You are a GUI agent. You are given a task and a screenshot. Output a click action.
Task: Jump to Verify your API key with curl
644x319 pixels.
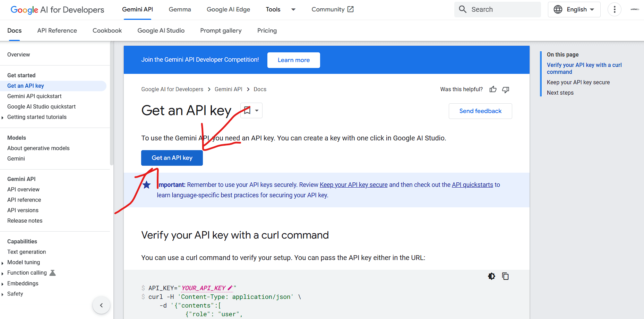click(584, 68)
